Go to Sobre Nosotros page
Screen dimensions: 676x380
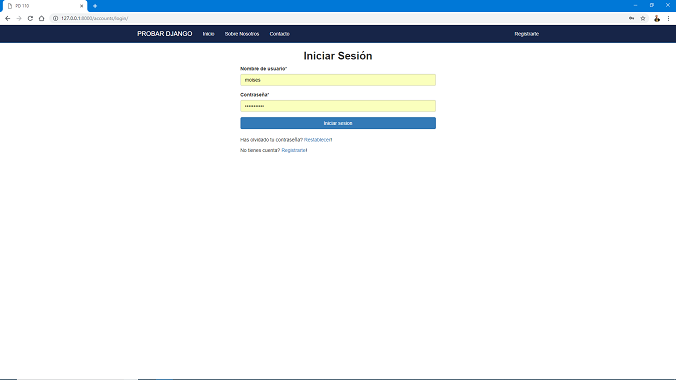coord(242,34)
